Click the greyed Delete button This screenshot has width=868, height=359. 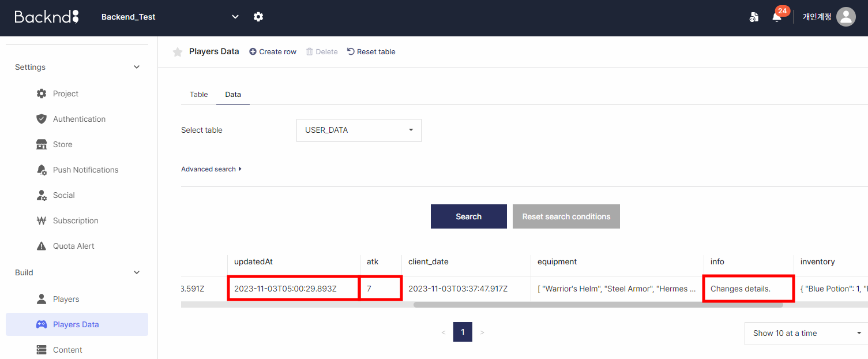pyautogui.click(x=322, y=51)
